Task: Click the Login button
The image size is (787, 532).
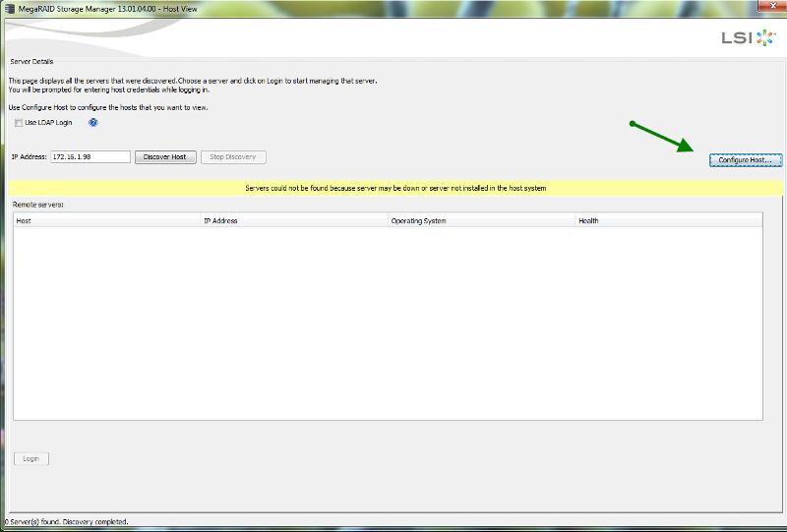Action: pyautogui.click(x=31, y=458)
